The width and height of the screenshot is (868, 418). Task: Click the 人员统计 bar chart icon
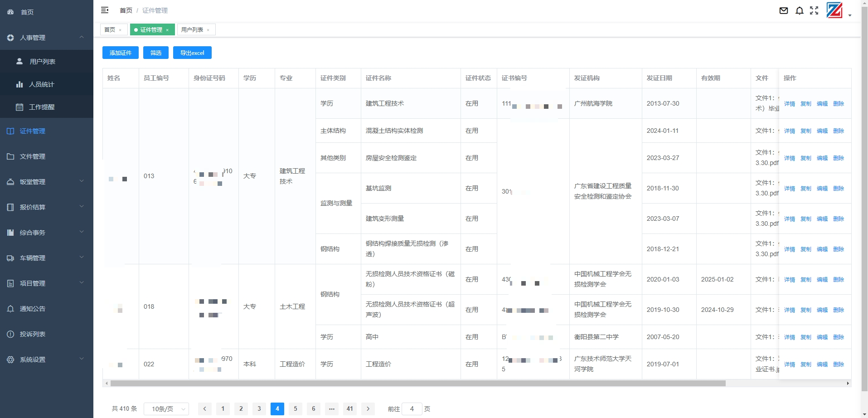[19, 84]
